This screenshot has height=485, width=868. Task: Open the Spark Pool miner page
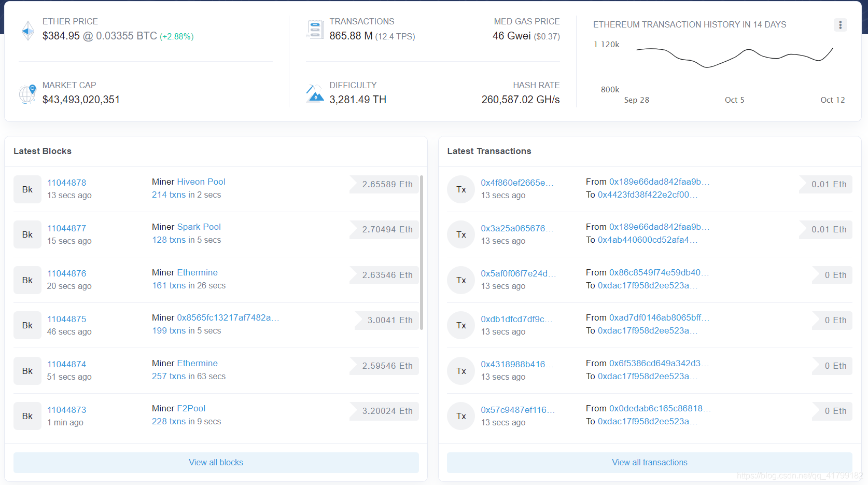tap(199, 227)
